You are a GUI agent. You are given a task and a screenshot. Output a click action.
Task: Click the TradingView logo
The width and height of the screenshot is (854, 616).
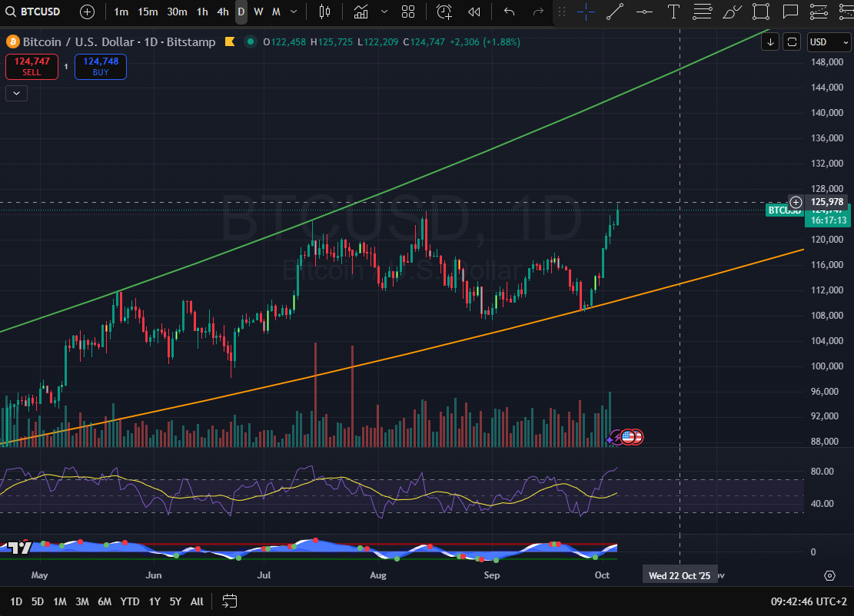tap(19, 547)
